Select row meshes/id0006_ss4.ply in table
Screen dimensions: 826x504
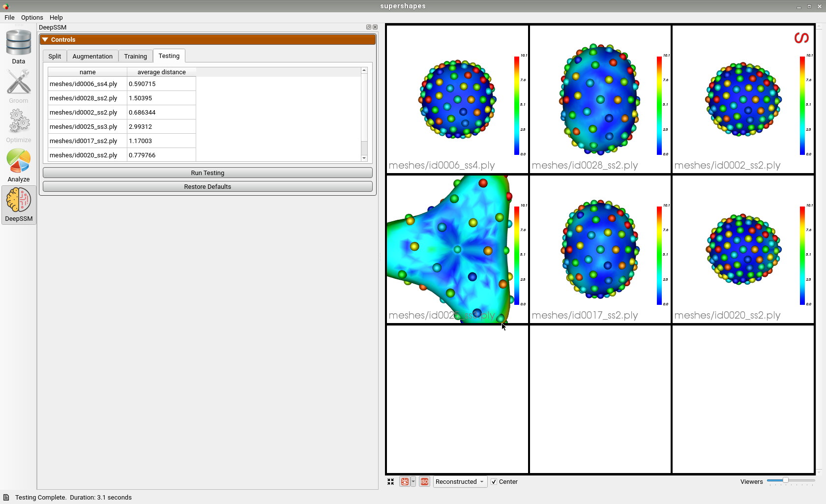click(x=88, y=84)
